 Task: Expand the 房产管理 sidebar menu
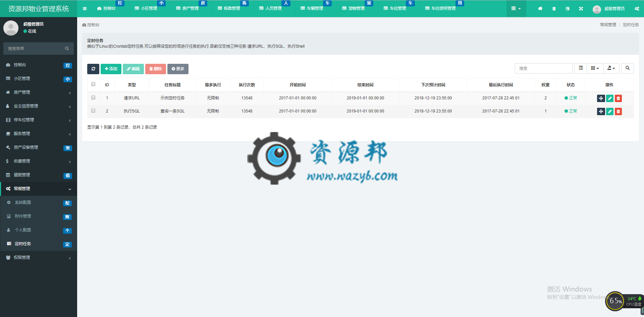click(39, 92)
